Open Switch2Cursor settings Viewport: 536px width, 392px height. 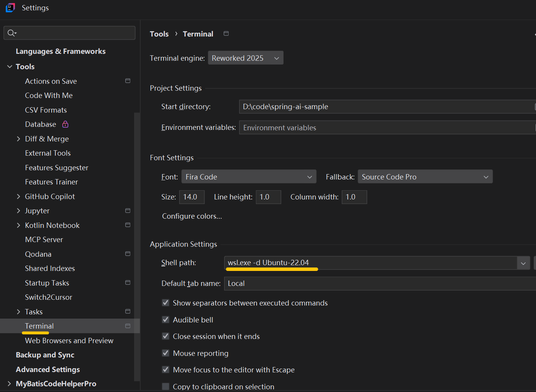point(48,297)
